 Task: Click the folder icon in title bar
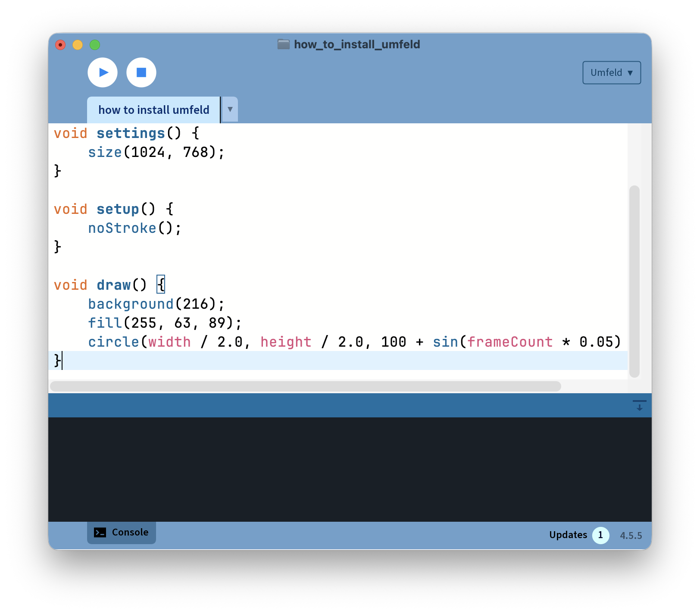(x=283, y=44)
